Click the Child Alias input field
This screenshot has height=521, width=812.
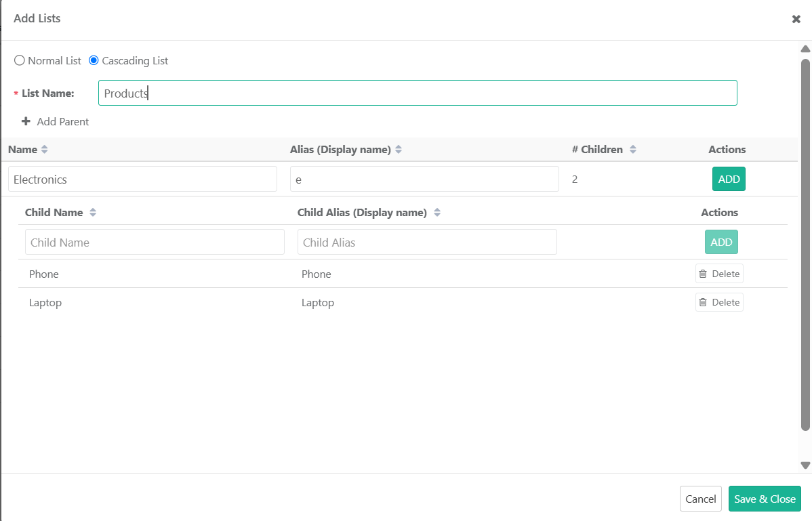coord(427,242)
